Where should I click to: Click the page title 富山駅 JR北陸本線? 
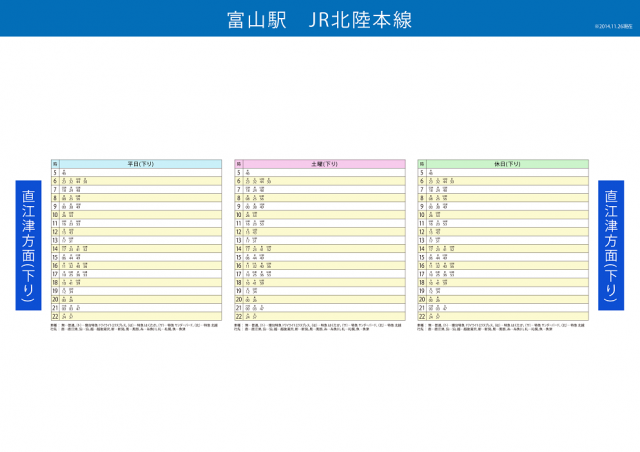319,20
